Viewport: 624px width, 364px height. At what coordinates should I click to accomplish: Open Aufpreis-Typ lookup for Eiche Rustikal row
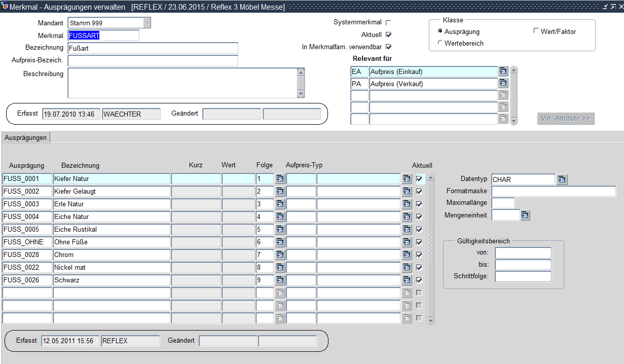(x=407, y=229)
